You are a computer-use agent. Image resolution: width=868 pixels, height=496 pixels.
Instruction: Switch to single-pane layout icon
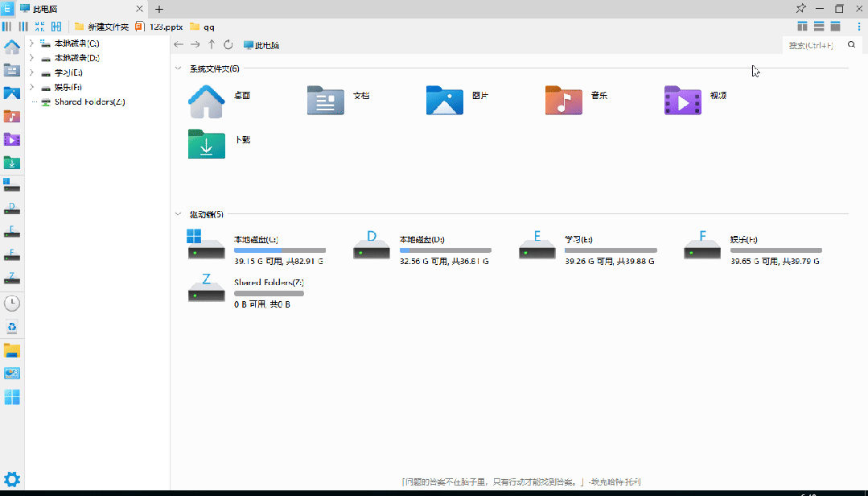[x=835, y=27]
